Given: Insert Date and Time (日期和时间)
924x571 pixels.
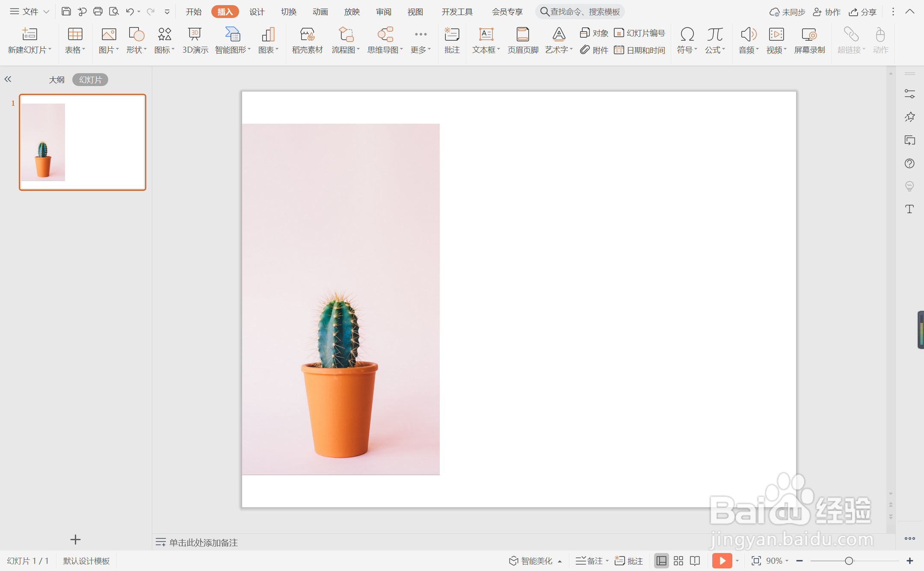Looking at the screenshot, I should 639,50.
